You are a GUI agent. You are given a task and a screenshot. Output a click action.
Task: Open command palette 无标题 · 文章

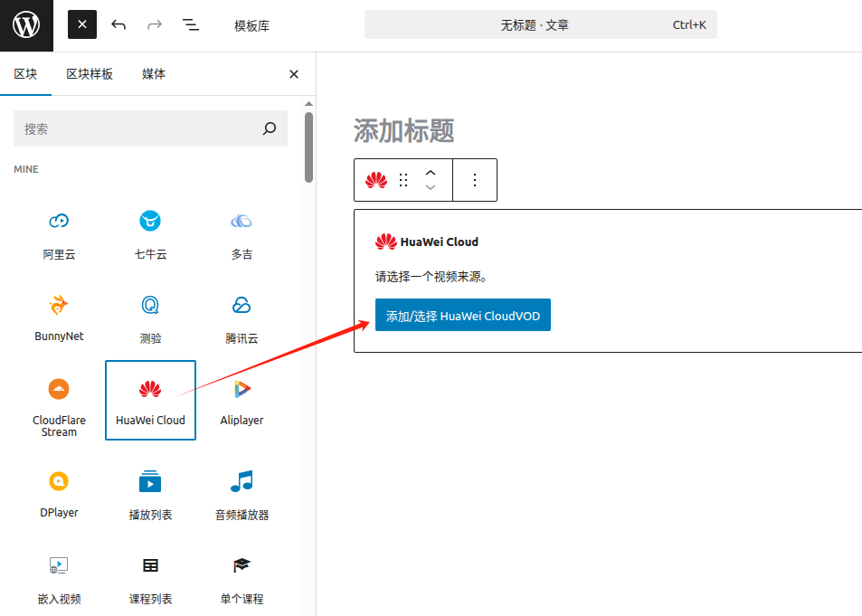(540, 24)
